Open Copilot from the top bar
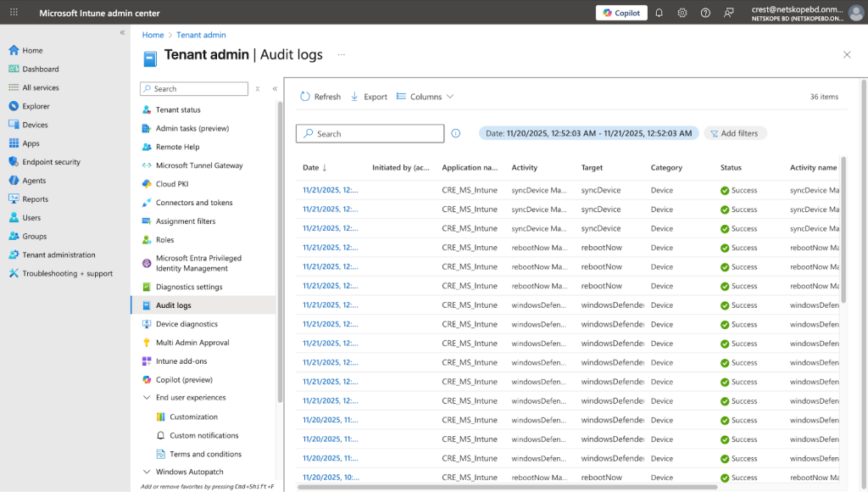868x492 pixels. tap(621, 13)
